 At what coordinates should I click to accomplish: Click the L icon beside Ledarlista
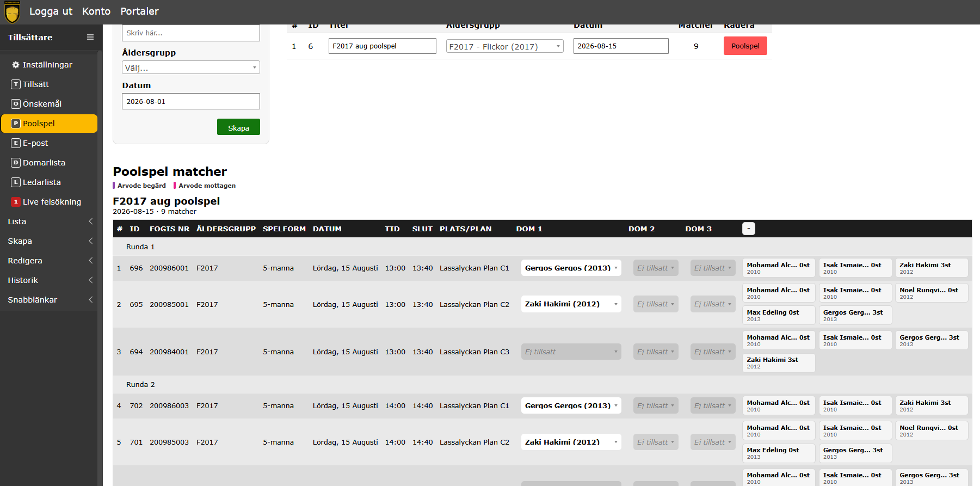pos(16,182)
